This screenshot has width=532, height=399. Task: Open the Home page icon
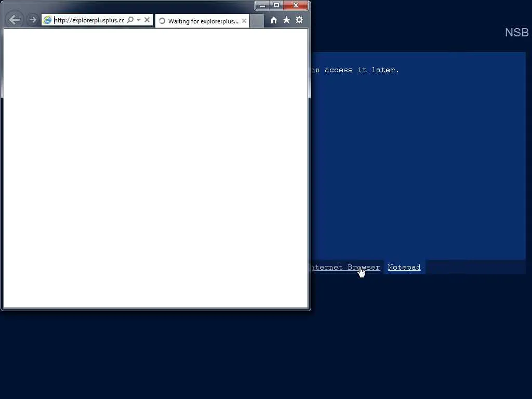(x=273, y=20)
